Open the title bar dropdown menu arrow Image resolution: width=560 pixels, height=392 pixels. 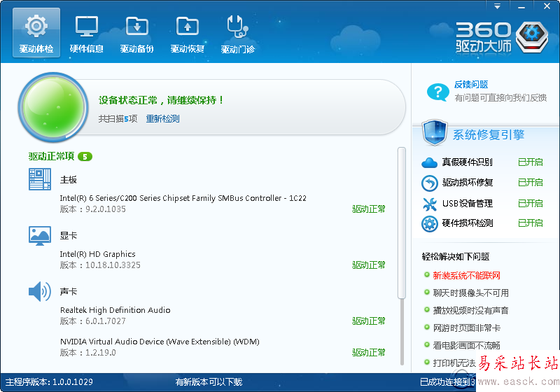coord(497,6)
